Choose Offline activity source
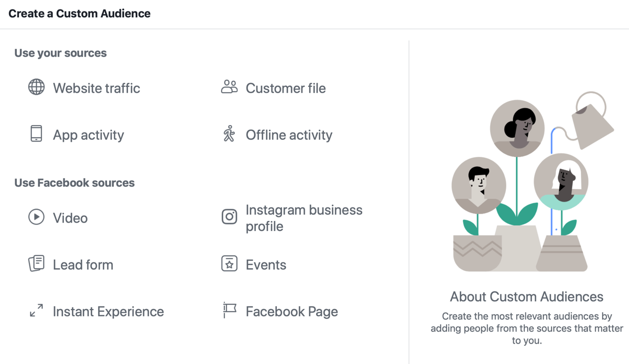This screenshot has width=629, height=364. click(x=289, y=135)
